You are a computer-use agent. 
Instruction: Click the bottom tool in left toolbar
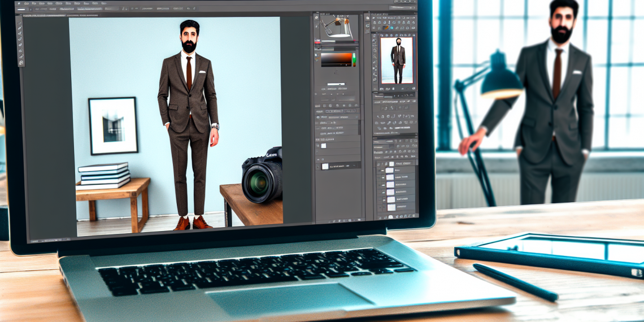point(22,63)
